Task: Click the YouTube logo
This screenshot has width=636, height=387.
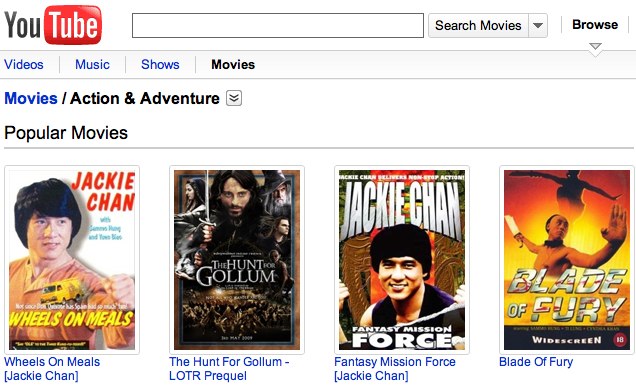Action: point(53,25)
